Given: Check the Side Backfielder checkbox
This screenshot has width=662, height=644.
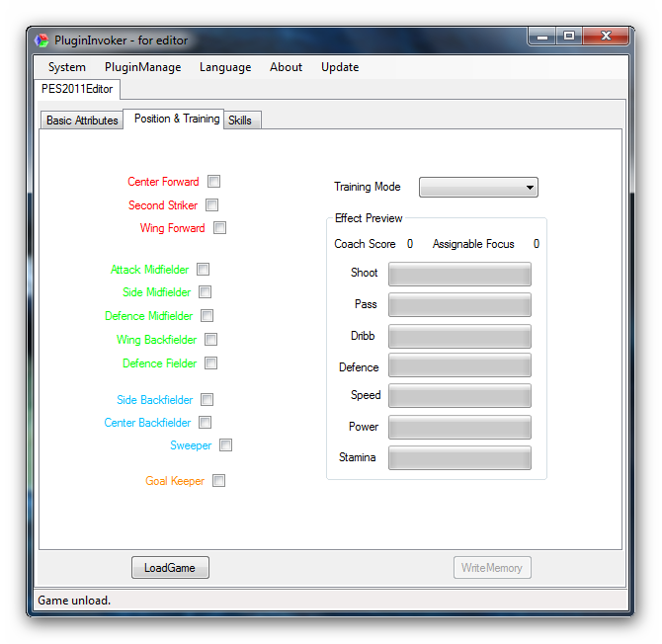Looking at the screenshot, I should pyautogui.click(x=207, y=400).
